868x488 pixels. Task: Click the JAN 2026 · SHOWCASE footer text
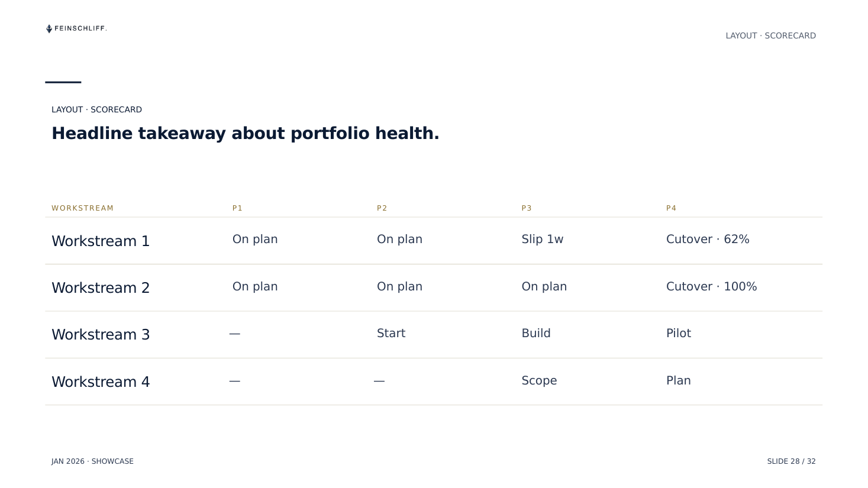pyautogui.click(x=92, y=461)
